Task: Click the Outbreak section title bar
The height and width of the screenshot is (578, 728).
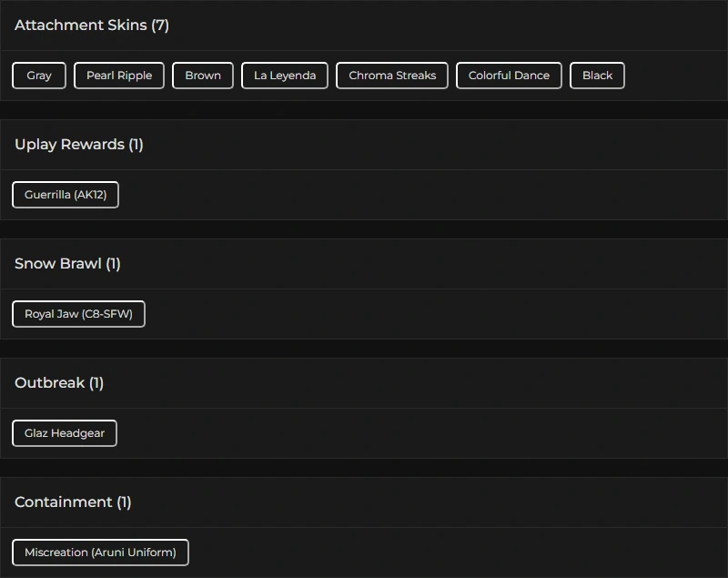Action: point(364,383)
